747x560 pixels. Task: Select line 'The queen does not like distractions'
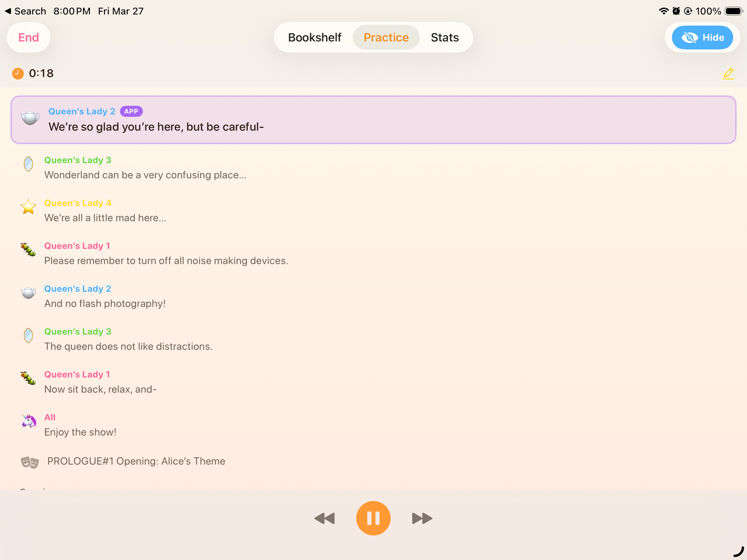(x=128, y=346)
